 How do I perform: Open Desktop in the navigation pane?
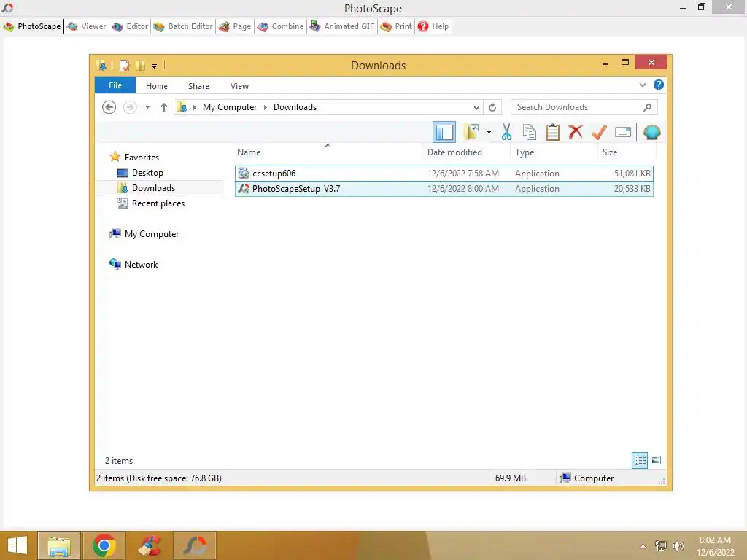(x=147, y=172)
